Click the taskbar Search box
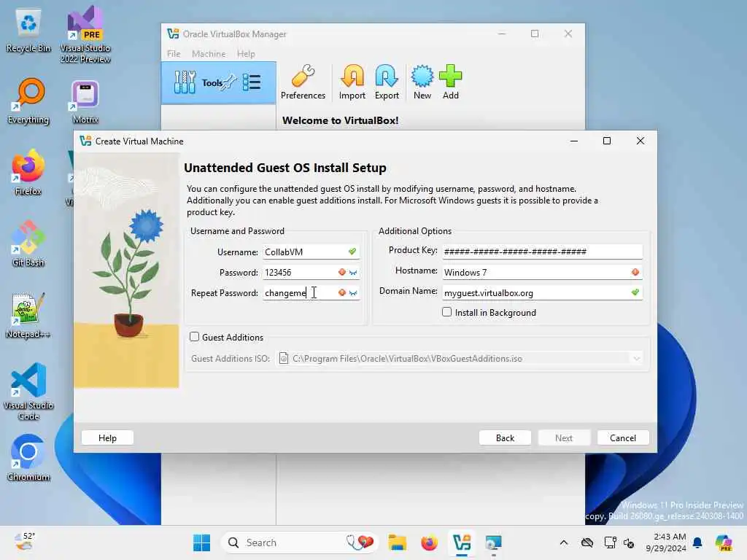The width and height of the screenshot is (747, 560). [298, 542]
